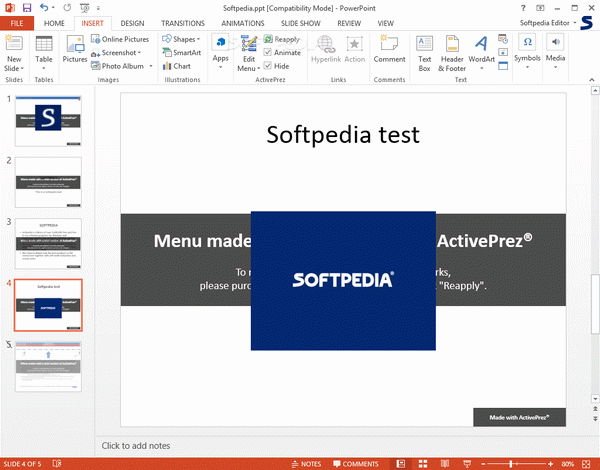
Task: Toggle the Hide checkbox
Action: click(268, 66)
